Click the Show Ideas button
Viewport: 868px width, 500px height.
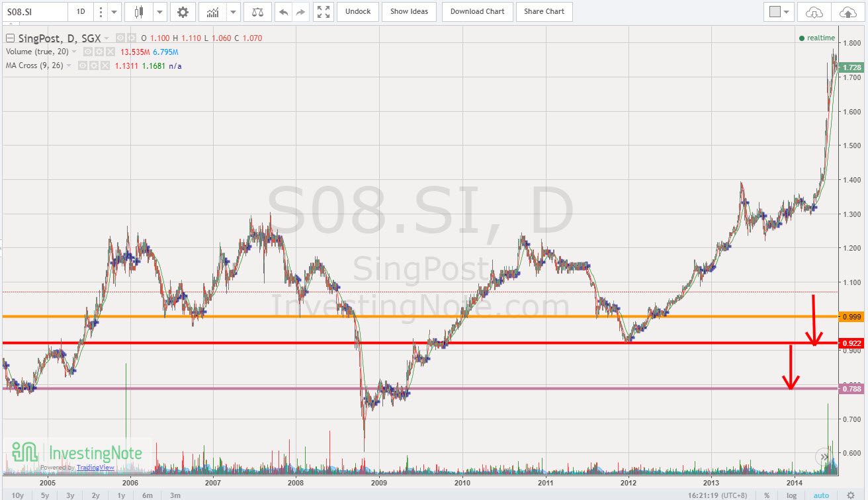[x=409, y=11]
